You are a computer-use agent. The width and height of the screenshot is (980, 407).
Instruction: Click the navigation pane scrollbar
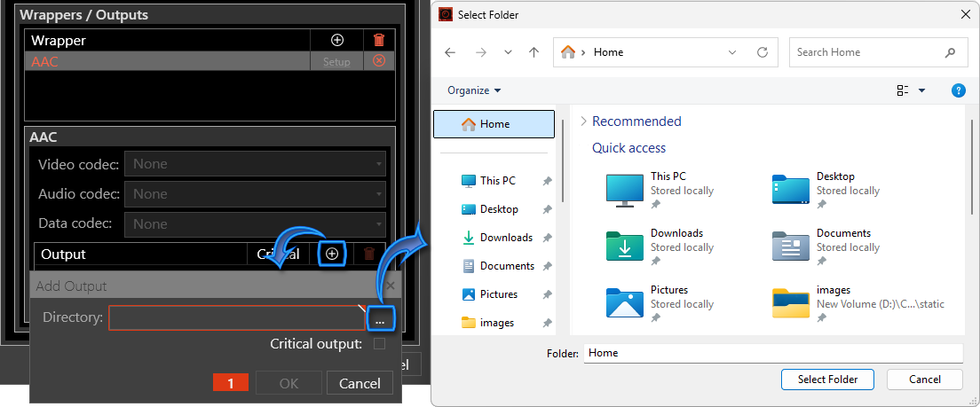coord(563,162)
